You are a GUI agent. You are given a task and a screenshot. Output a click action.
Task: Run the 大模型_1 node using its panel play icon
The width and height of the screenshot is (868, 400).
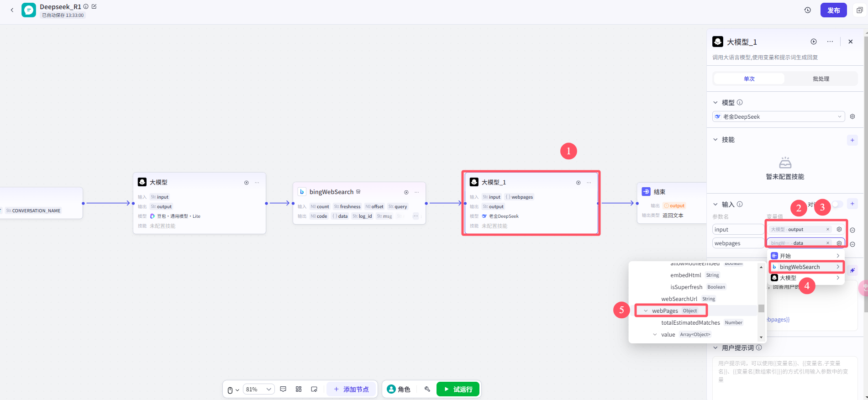(x=814, y=42)
